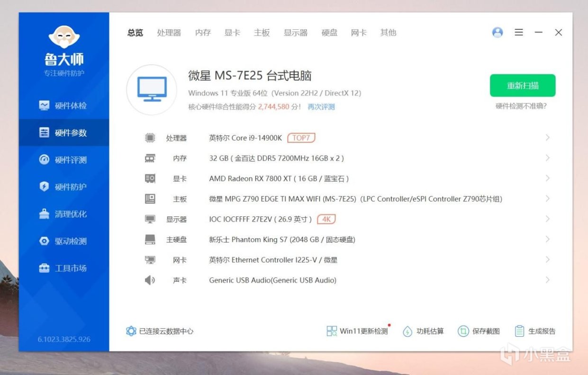Expand the 声卡 row chevron
588x375 pixels.
(x=547, y=280)
